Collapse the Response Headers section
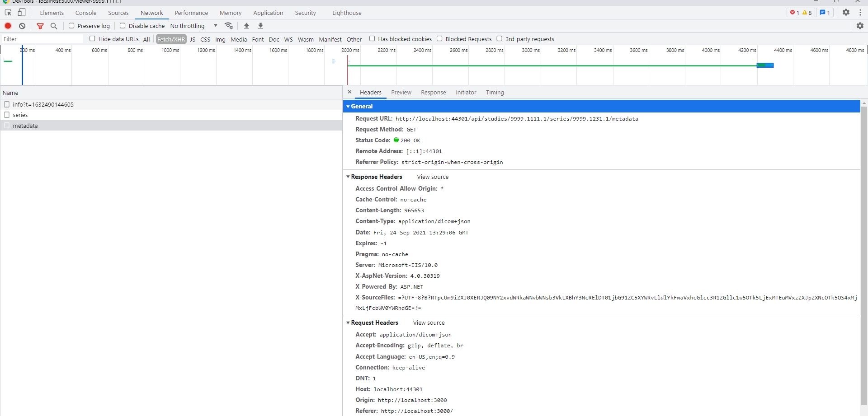This screenshot has height=416, width=868. click(348, 177)
